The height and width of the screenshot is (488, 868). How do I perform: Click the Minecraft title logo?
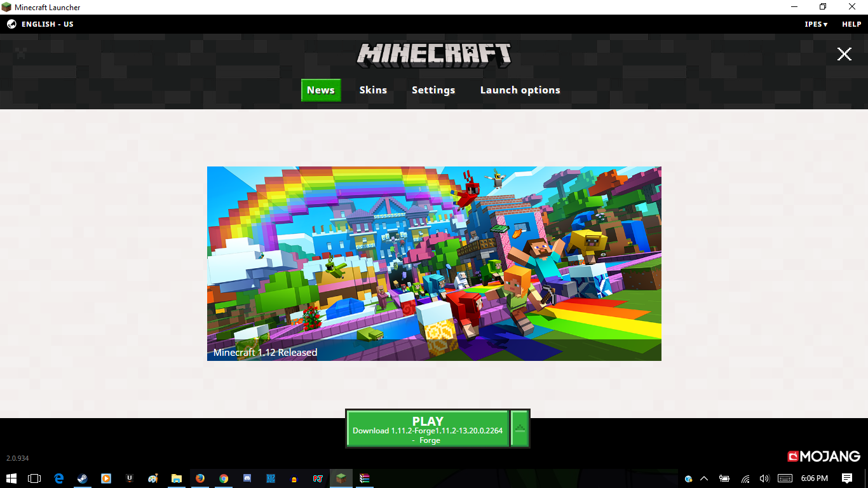pyautogui.click(x=434, y=55)
